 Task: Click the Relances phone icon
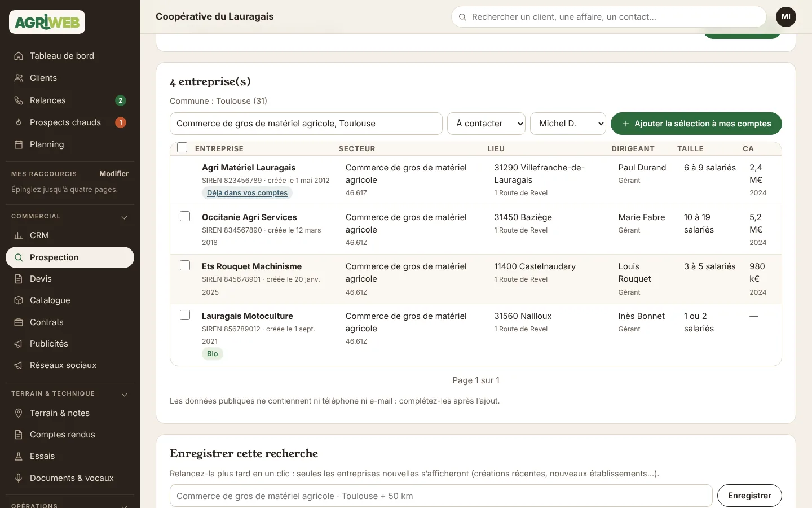(19, 100)
